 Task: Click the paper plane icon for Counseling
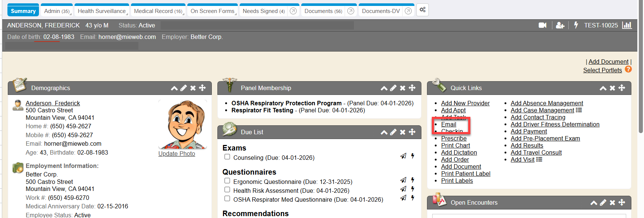pos(403,156)
